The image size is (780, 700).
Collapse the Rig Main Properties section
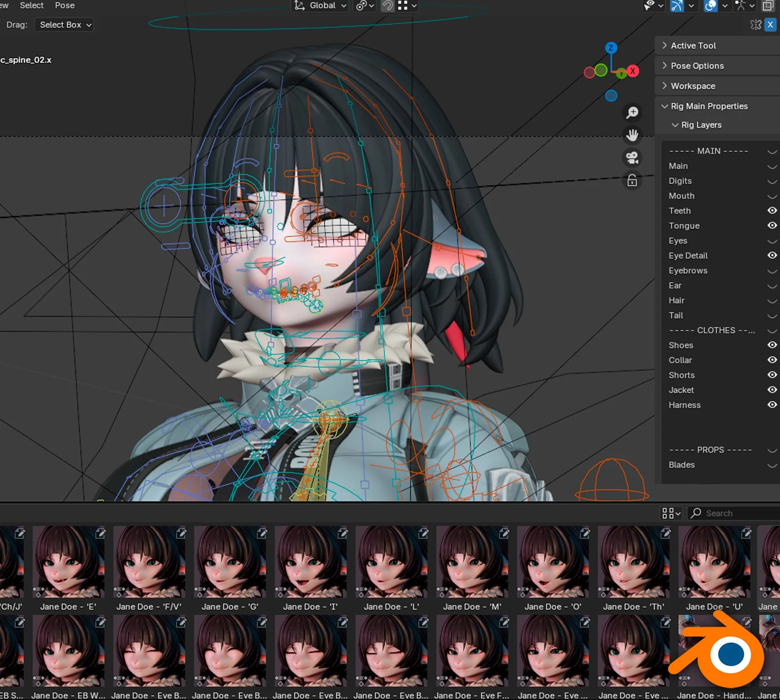pos(709,106)
